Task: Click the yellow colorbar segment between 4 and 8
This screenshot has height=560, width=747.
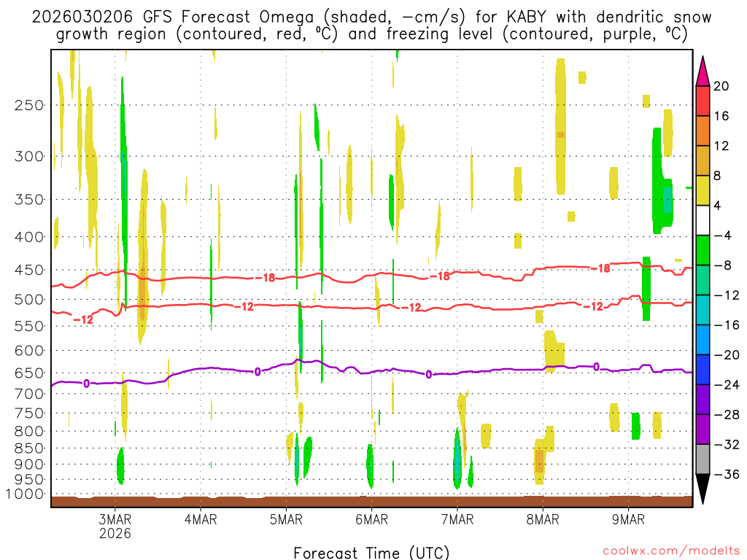Action: [703, 190]
